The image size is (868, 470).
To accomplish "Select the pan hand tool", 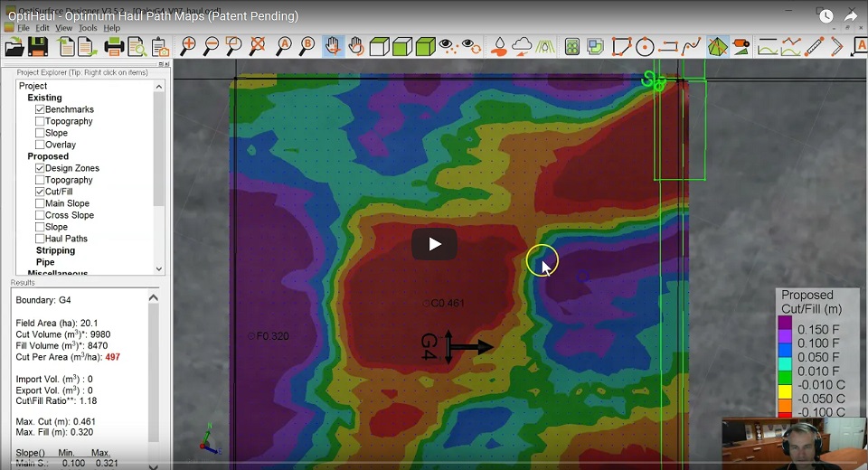I will click(334, 46).
